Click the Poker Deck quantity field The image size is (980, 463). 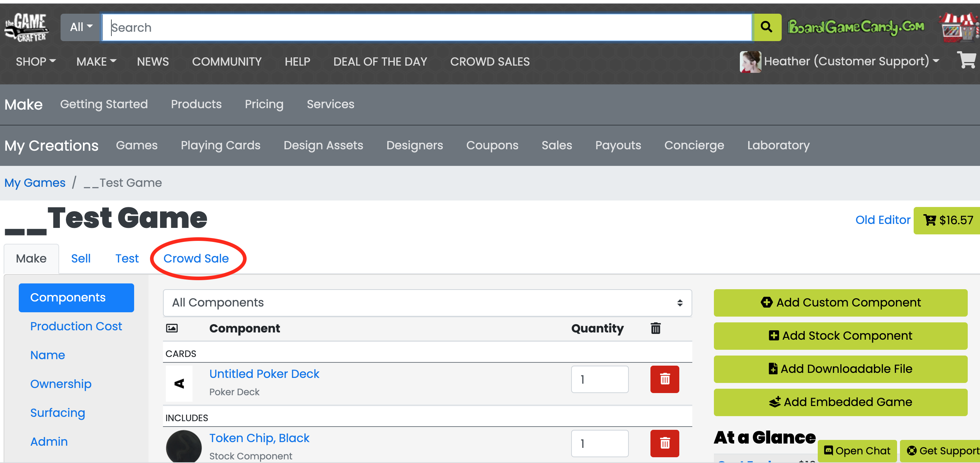[599, 379]
